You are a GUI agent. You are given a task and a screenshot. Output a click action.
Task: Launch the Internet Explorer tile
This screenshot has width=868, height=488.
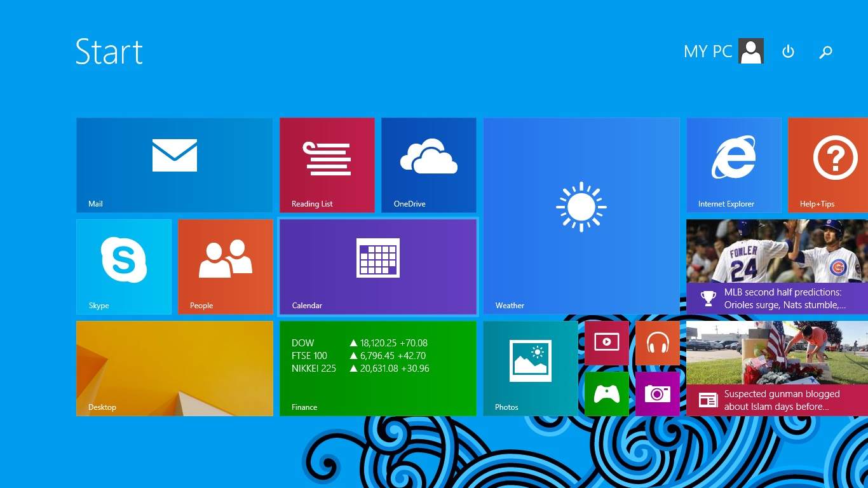pos(733,165)
